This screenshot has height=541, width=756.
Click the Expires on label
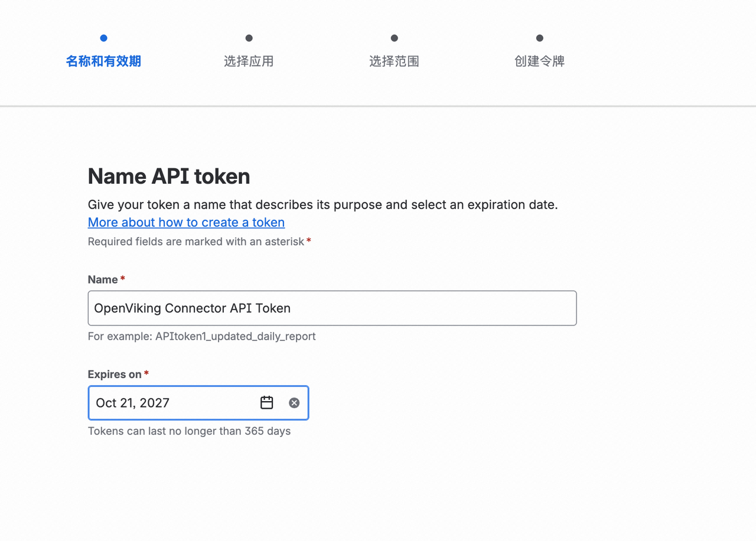[x=118, y=374]
